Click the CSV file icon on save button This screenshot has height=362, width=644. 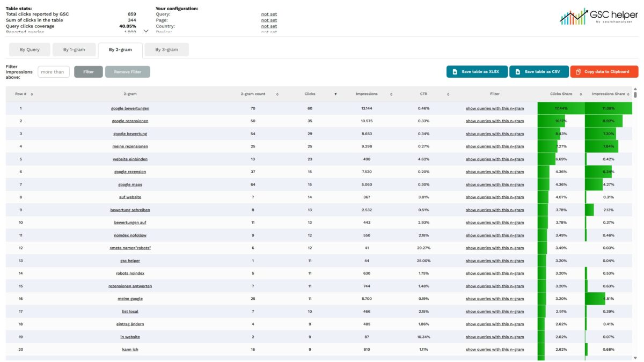517,72
